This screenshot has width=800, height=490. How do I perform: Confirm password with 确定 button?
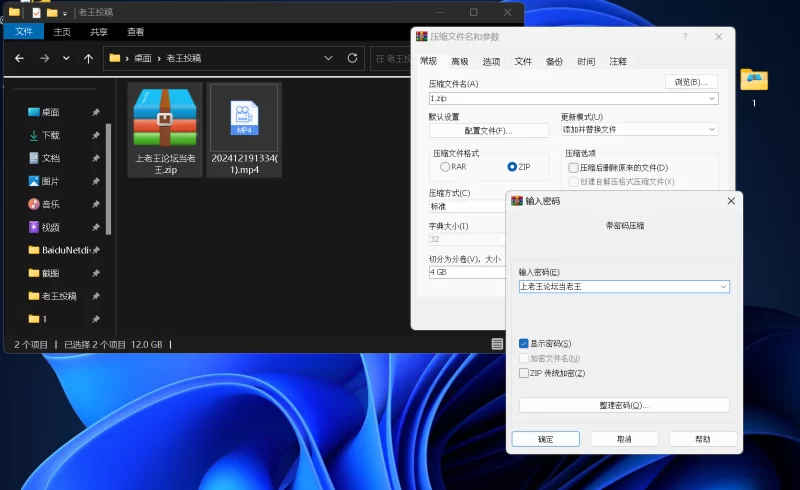pos(545,439)
